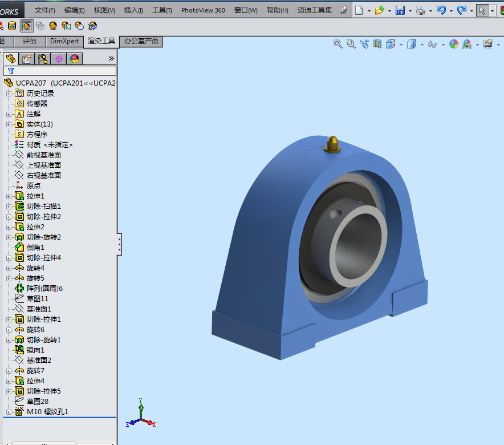Click the Apply Scene icon

[467, 44]
